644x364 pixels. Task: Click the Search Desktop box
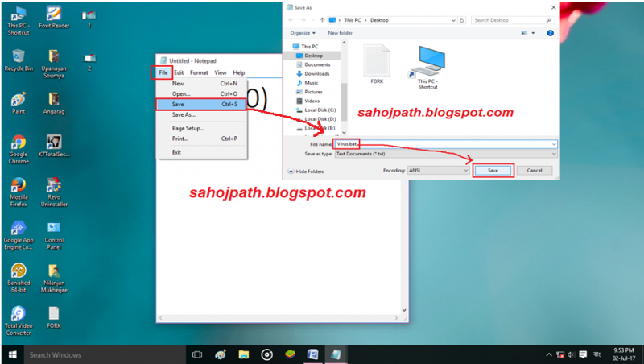tap(512, 19)
